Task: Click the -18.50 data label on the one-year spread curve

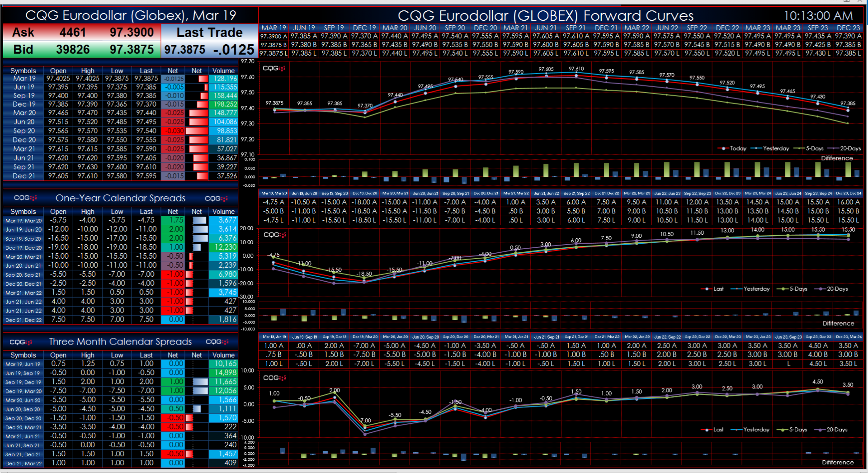Action: pos(364,274)
